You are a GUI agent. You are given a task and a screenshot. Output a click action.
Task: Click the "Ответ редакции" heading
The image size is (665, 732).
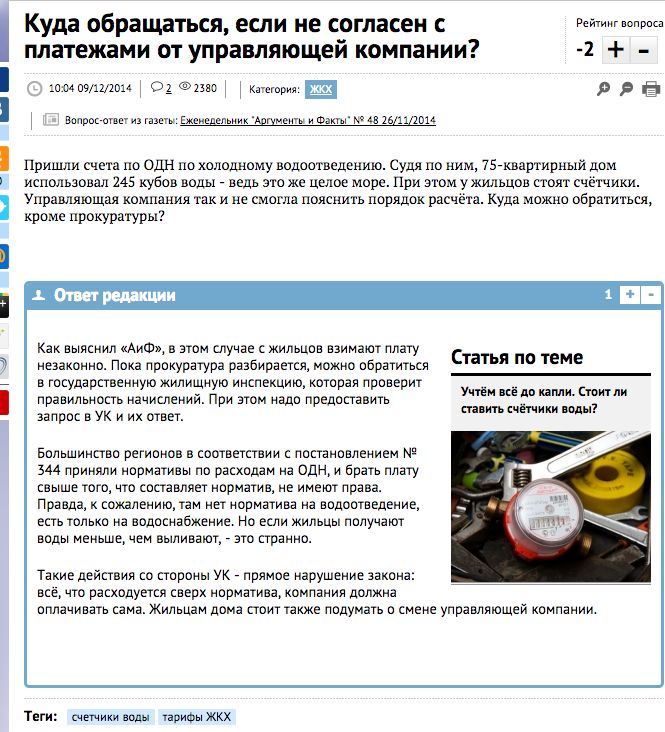coord(114,295)
